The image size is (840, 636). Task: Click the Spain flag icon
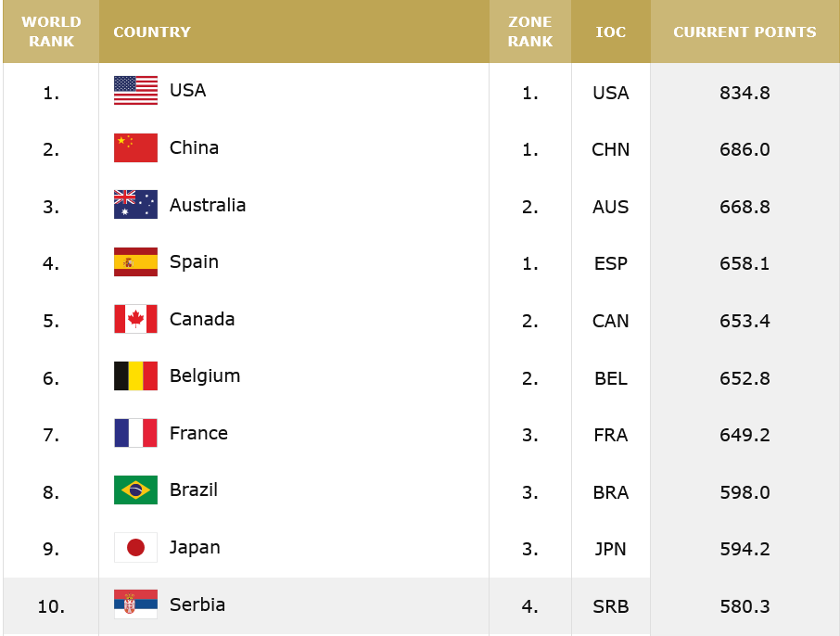pos(135,262)
